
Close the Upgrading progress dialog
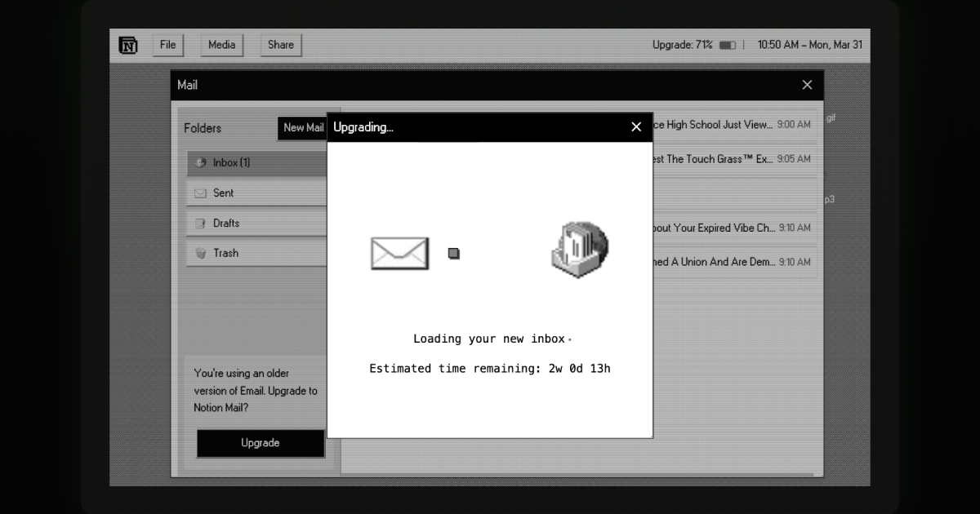tap(636, 127)
